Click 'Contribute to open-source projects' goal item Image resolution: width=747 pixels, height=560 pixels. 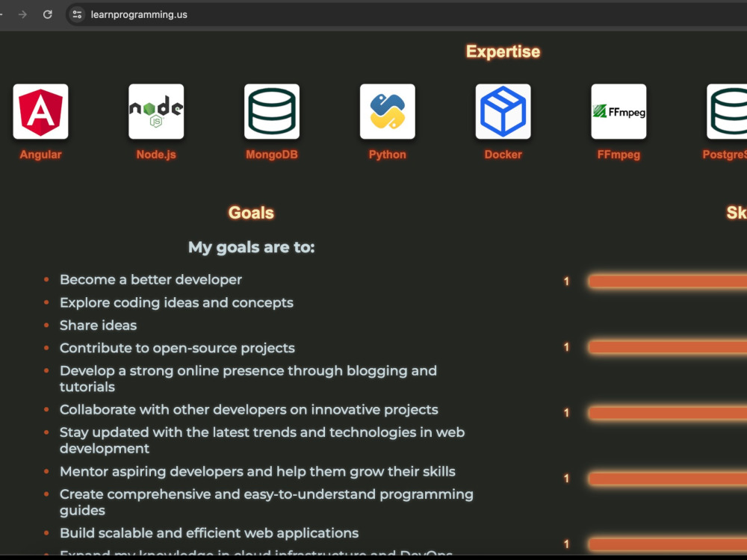(x=177, y=348)
